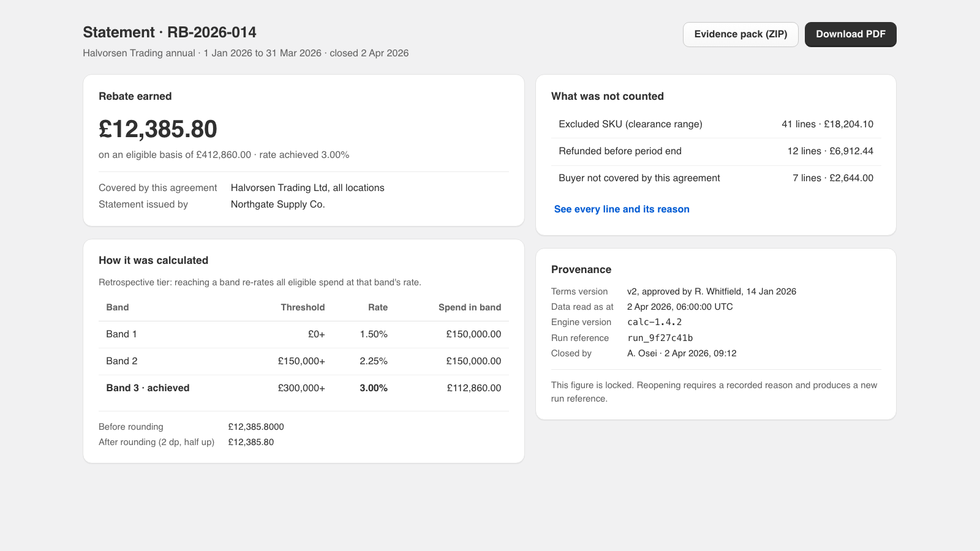Click the achieved rate 3.00% in table

tap(374, 388)
